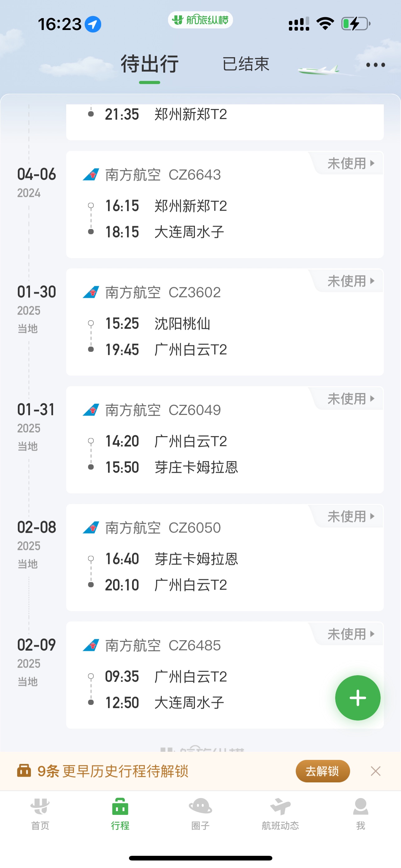Expand 未使用 status for flight CZ3602

coord(350,281)
